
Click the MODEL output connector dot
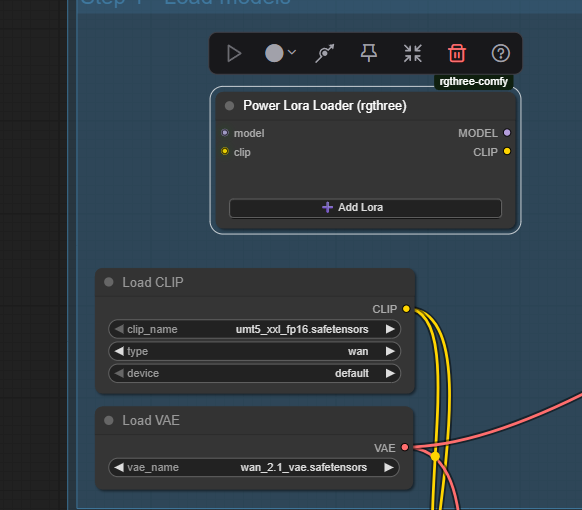point(507,133)
